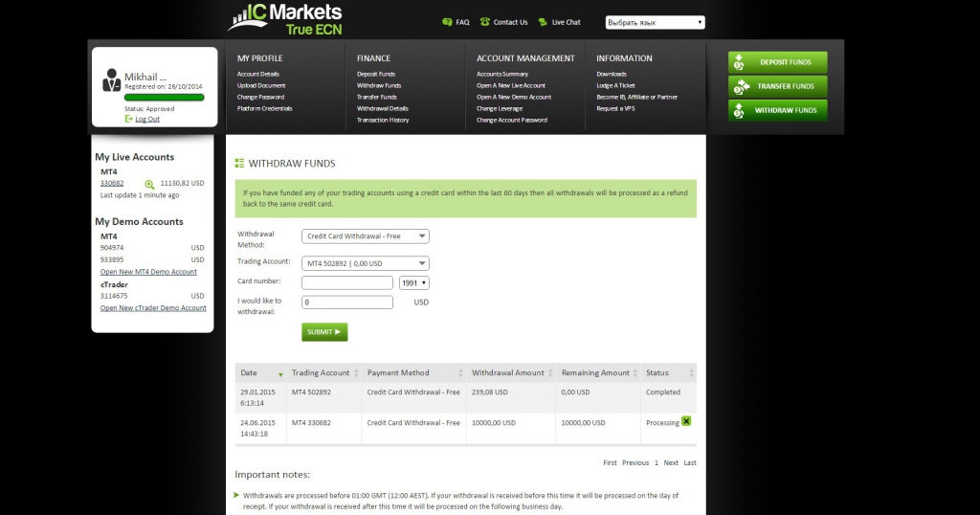Click the FAQ link
The height and width of the screenshot is (515, 980).
pos(462,22)
